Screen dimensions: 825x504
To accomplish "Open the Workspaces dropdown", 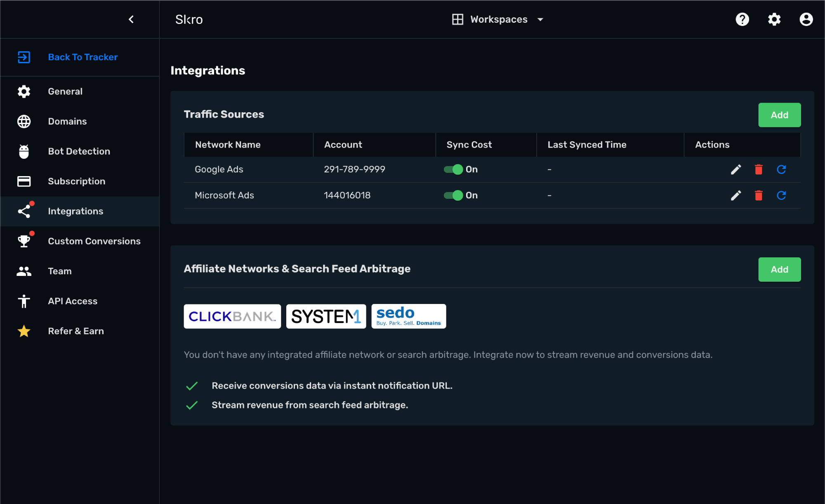I will [498, 19].
